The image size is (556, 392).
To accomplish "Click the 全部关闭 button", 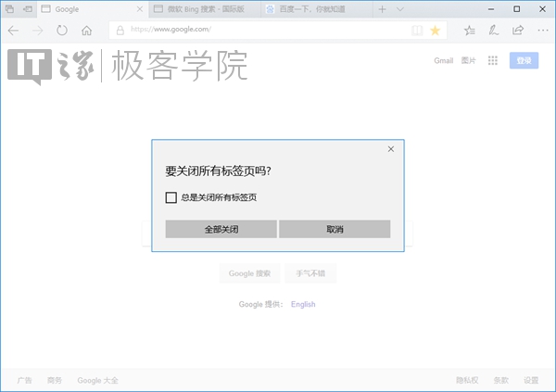I will coord(221,229).
